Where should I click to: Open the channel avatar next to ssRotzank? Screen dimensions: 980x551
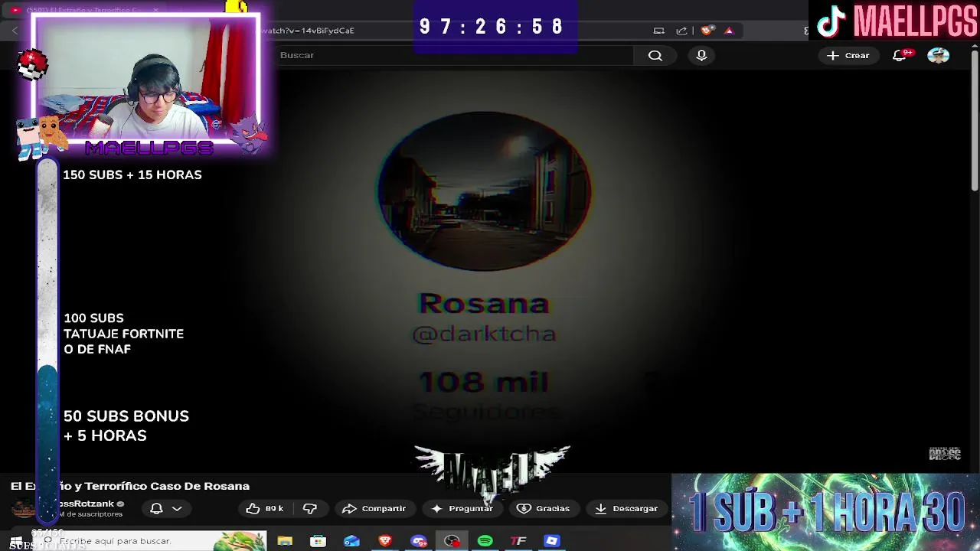click(x=24, y=508)
